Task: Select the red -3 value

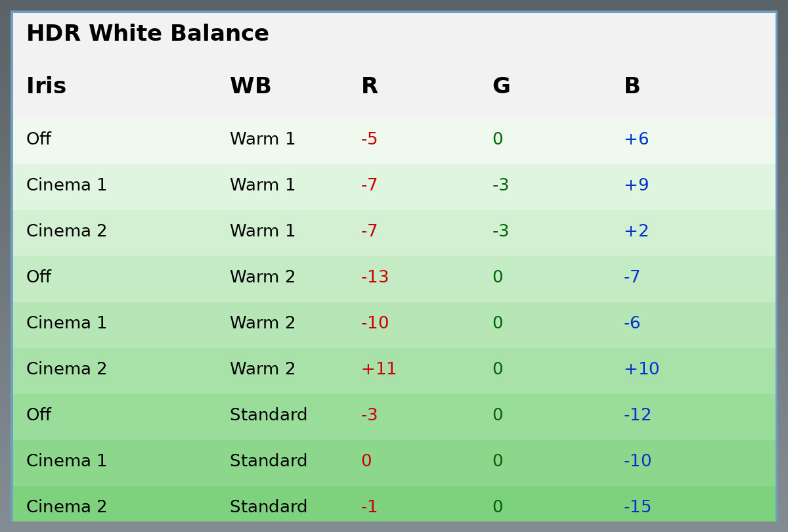Action: coord(369,416)
